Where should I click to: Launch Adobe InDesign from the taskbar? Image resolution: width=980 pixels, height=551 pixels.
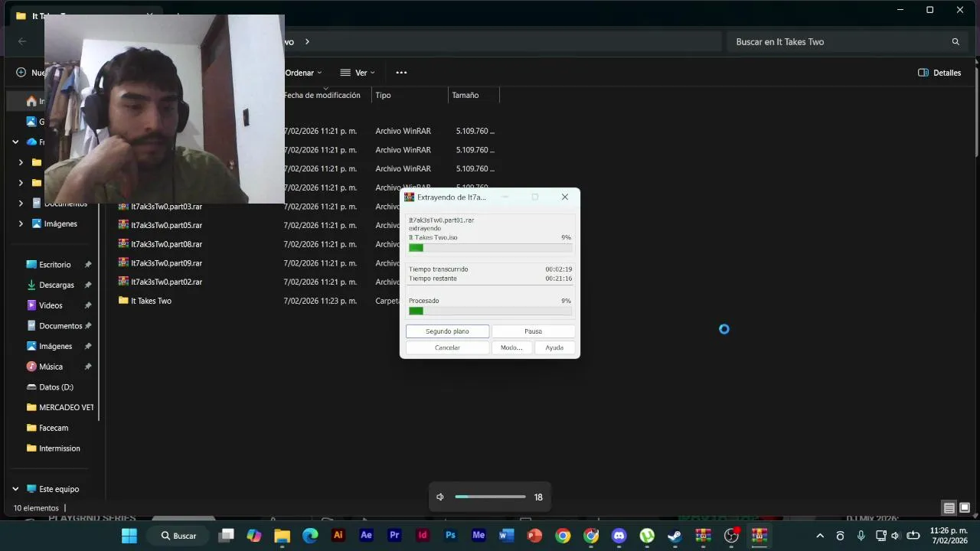pyautogui.click(x=422, y=536)
